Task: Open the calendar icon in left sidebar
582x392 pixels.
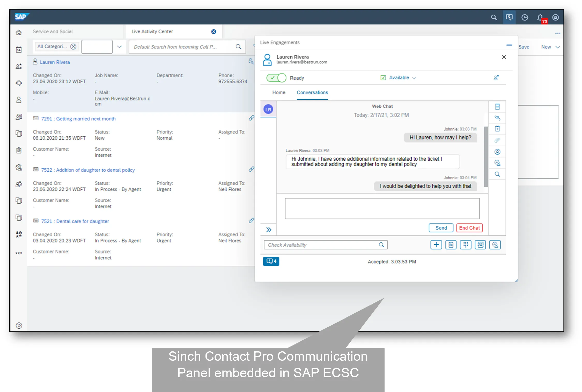Action: 19,49
